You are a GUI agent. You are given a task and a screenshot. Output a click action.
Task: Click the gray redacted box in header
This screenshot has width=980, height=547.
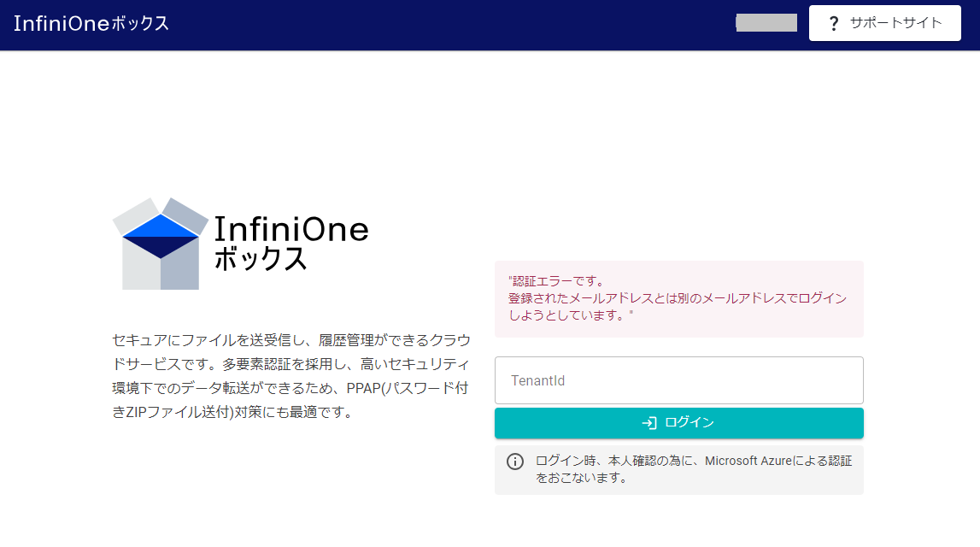point(766,23)
